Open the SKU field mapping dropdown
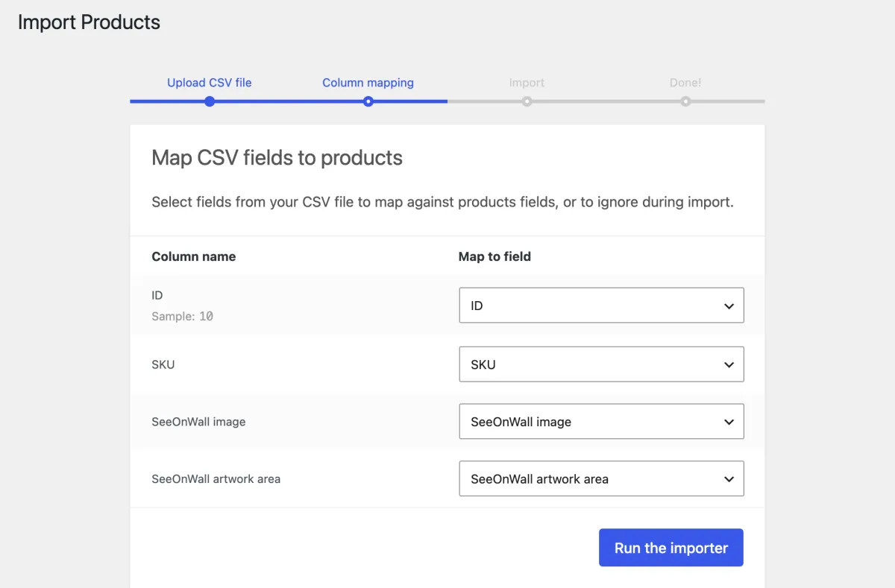This screenshot has width=895, height=588. tap(601, 364)
